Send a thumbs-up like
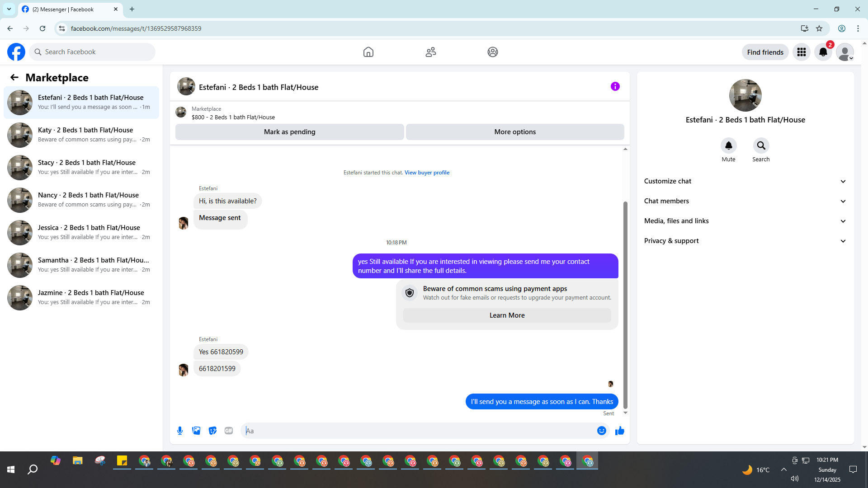 click(619, 431)
